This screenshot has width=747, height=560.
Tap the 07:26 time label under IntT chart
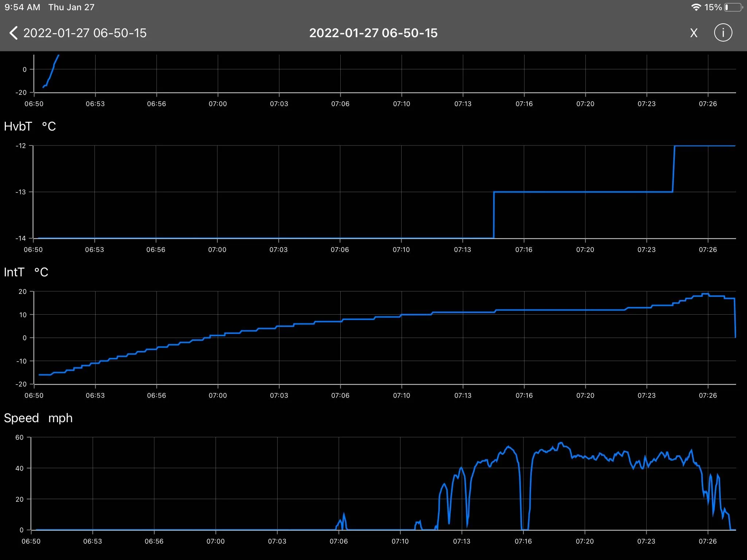coord(708,396)
